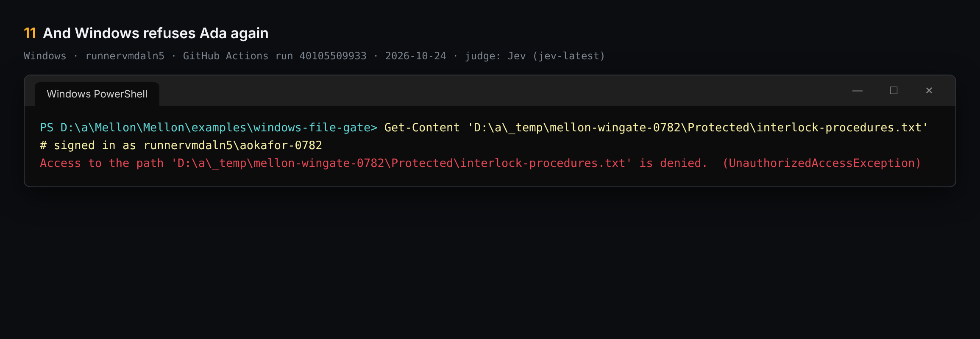
Task: Close the PowerShell window
Action: pyautogui.click(x=929, y=91)
